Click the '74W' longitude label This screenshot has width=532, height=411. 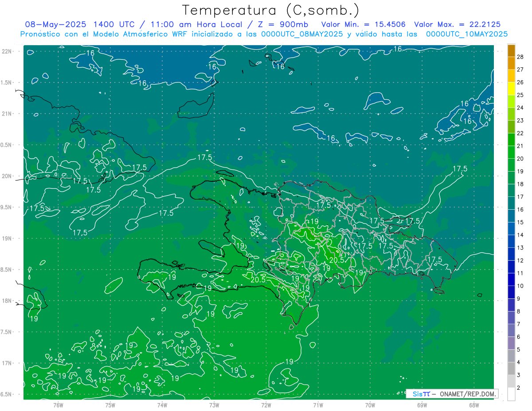coord(162,405)
